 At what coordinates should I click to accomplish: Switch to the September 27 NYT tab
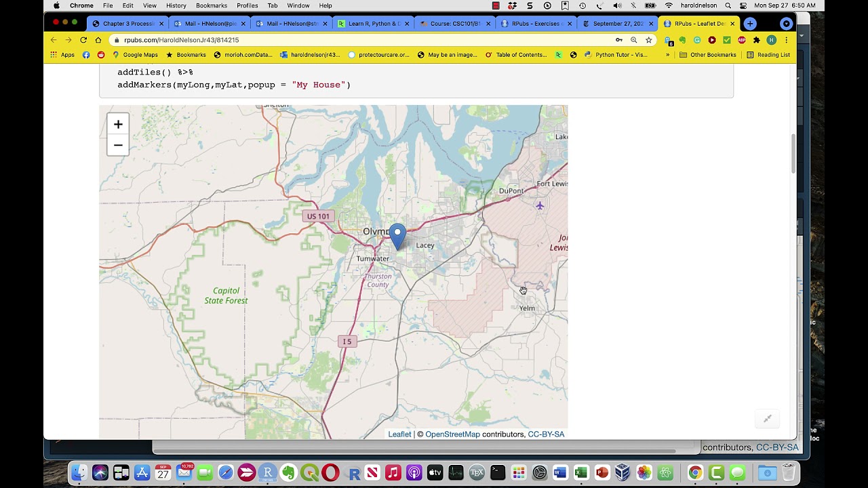pyautogui.click(x=617, y=24)
